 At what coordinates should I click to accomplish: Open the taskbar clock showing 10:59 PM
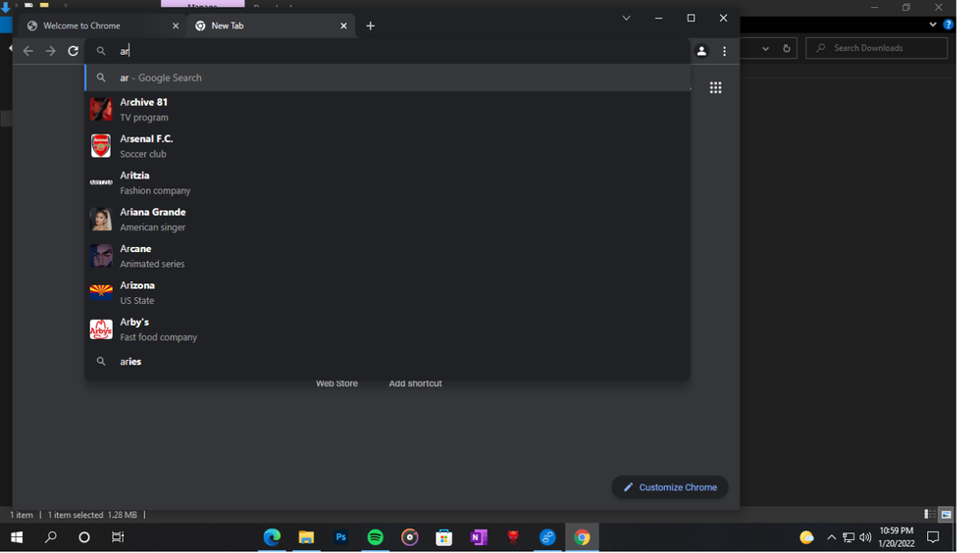897,537
